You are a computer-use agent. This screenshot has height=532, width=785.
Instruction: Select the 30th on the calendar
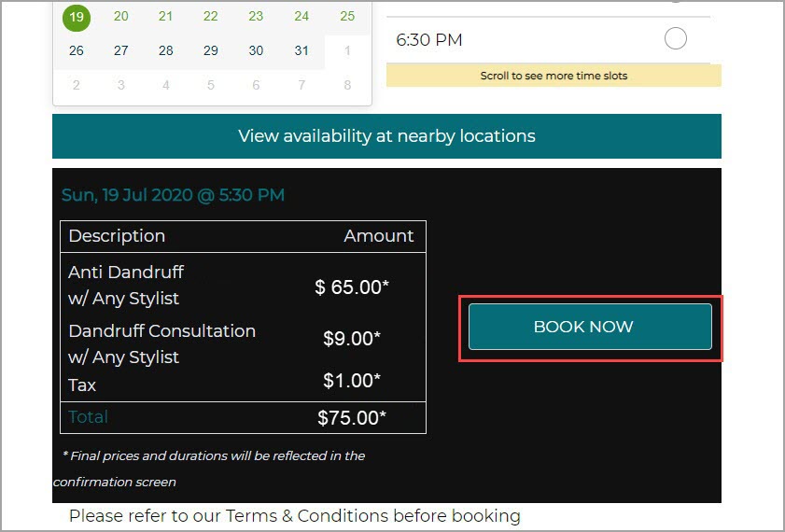click(256, 50)
